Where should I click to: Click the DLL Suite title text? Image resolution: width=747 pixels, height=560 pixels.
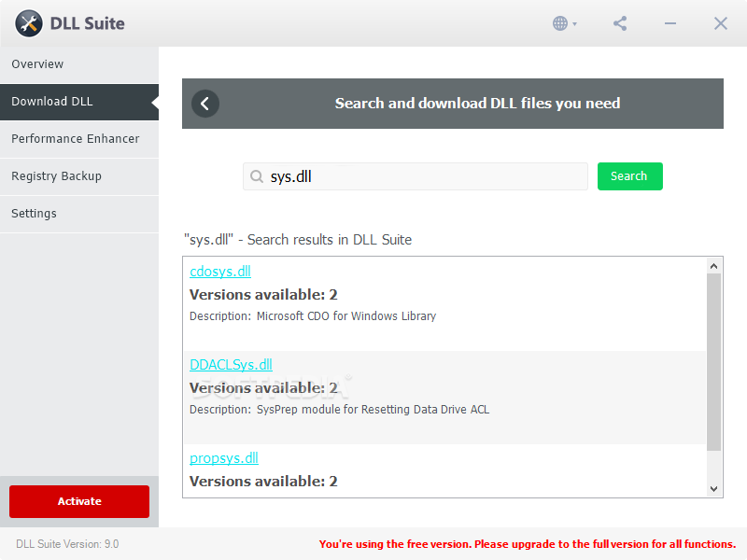[87, 23]
